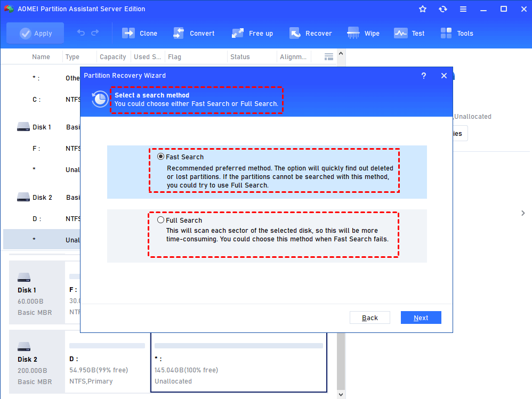Select the highlighted unallocated row under Disk 2
The image size is (532, 399).
(42, 240)
